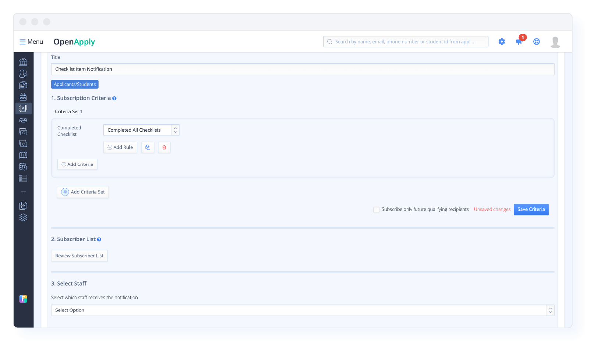Image resolution: width=606 pixels, height=364 pixels.
Task: Enable Subscribe only future qualifying recipients
Action: 376,210
